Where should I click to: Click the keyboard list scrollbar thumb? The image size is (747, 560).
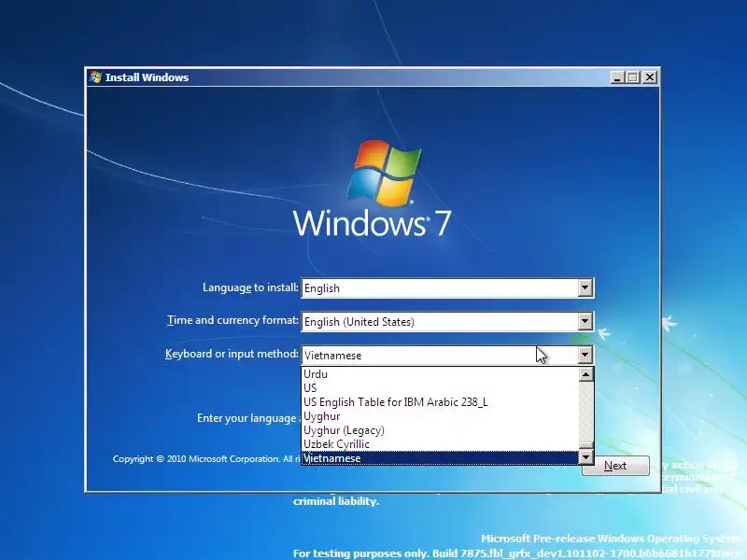(586, 445)
